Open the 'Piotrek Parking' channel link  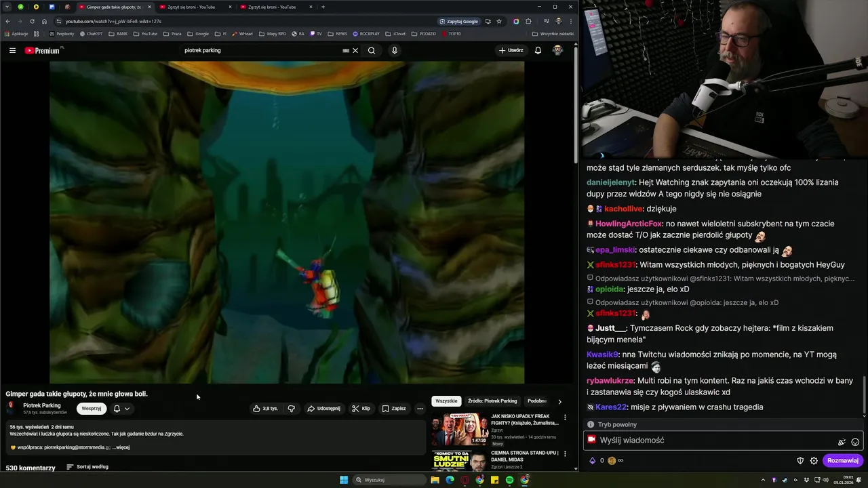pos(42,405)
